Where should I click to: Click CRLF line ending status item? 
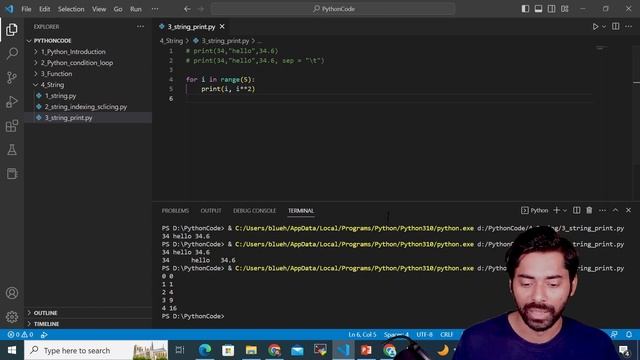(x=447, y=335)
